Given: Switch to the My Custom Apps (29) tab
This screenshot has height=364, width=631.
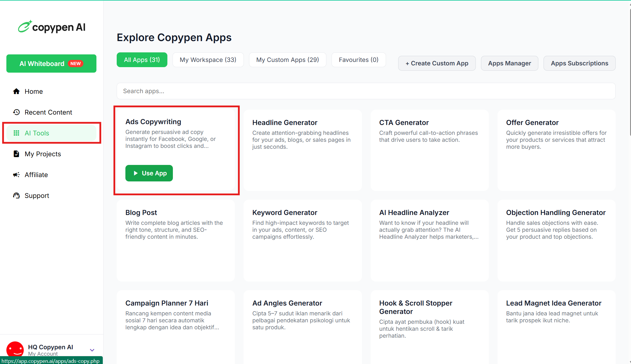Looking at the screenshot, I should (288, 60).
